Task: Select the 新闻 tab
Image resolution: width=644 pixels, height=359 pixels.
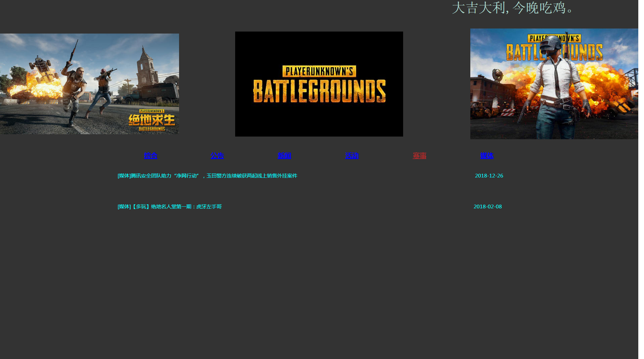Action: [x=285, y=156]
